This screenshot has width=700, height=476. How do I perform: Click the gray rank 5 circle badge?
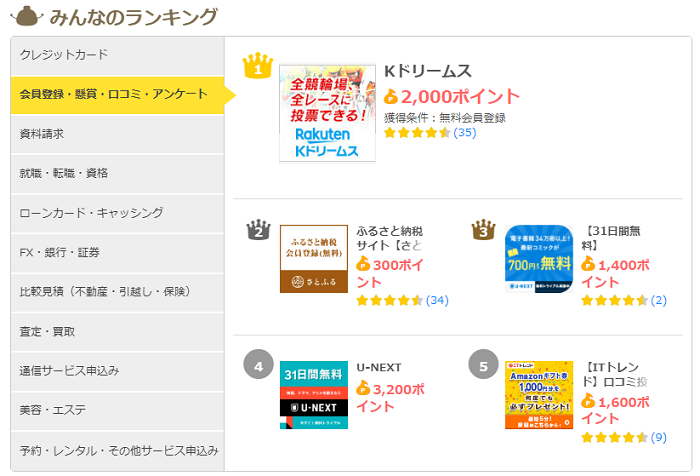tap(483, 366)
